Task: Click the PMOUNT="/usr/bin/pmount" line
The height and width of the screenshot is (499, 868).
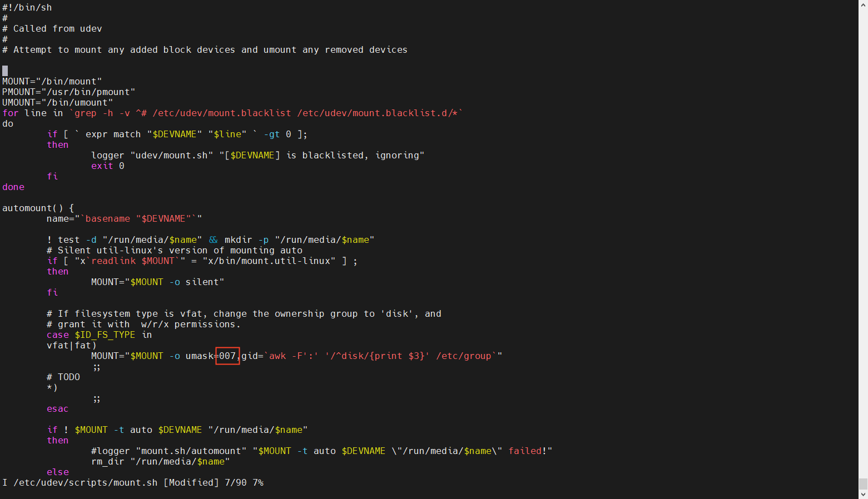Action: tap(69, 92)
